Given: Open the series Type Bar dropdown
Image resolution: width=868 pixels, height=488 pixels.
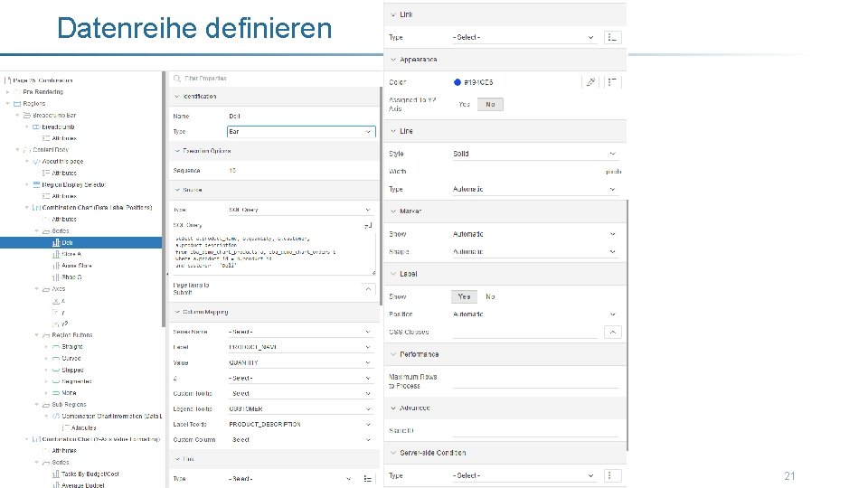Looking at the screenshot, I should point(301,132).
